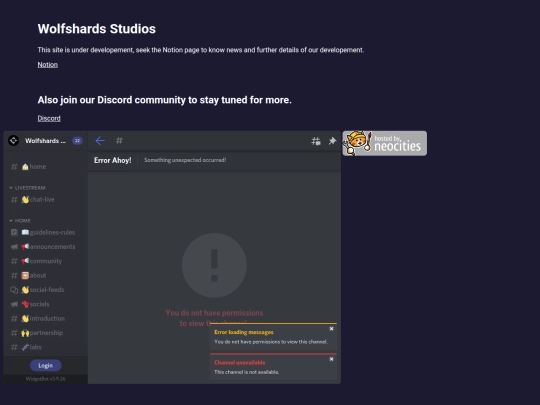
Task: Open the announcements channel
Action: [45, 247]
